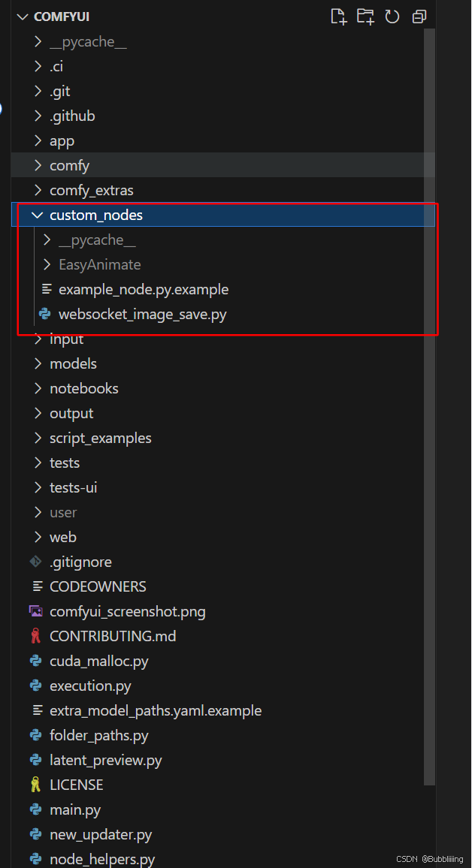472x868 pixels.
Task: Click the Python icon beside execution.py
Action: [x=35, y=686]
